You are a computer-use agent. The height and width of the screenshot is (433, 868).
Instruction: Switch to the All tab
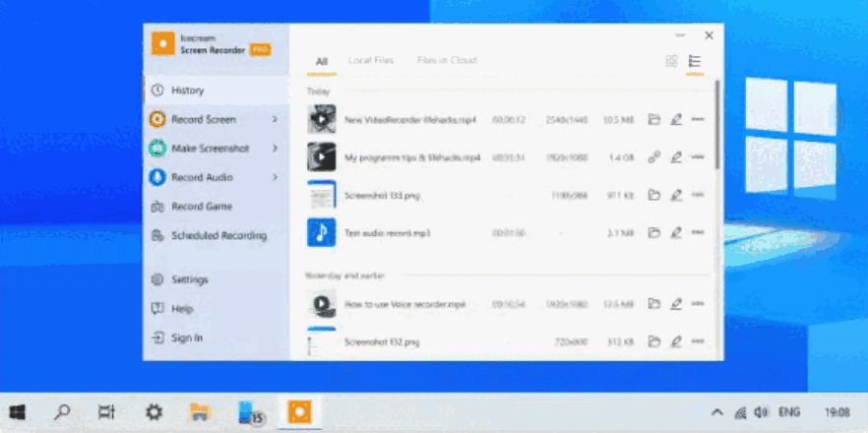pyautogui.click(x=322, y=61)
